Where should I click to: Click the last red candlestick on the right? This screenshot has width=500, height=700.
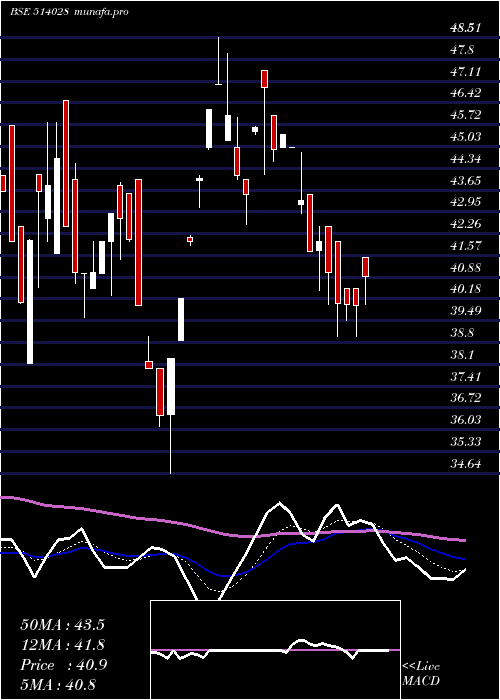[x=365, y=267]
